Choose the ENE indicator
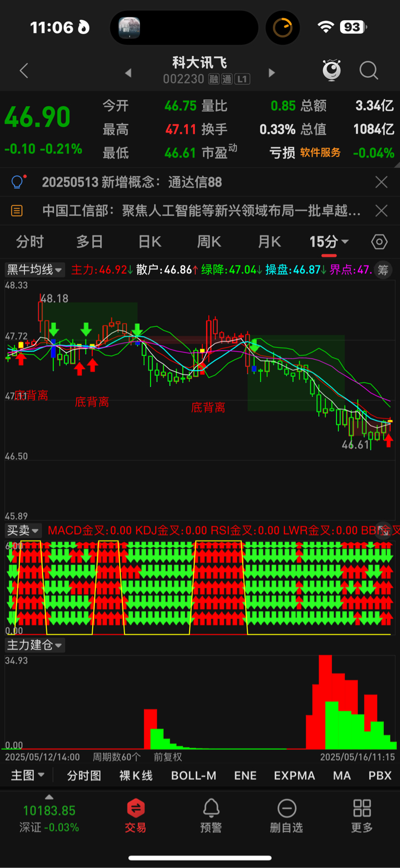Screen dimensions: 400x868 [x=245, y=776]
